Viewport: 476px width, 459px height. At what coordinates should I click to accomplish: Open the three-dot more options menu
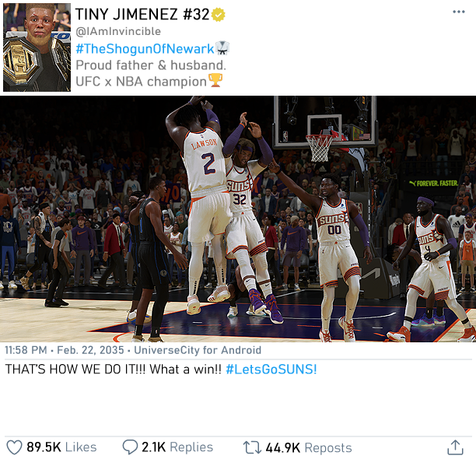tap(458, 12)
